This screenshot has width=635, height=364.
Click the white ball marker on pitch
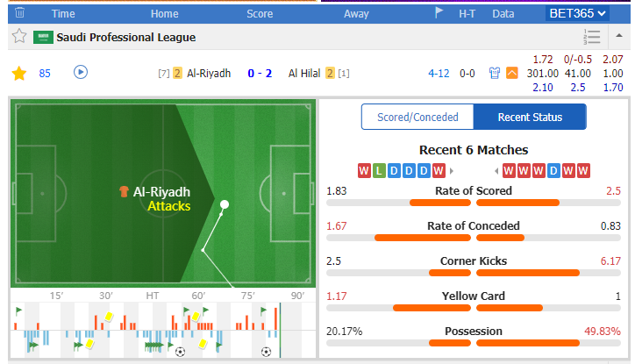225,204
